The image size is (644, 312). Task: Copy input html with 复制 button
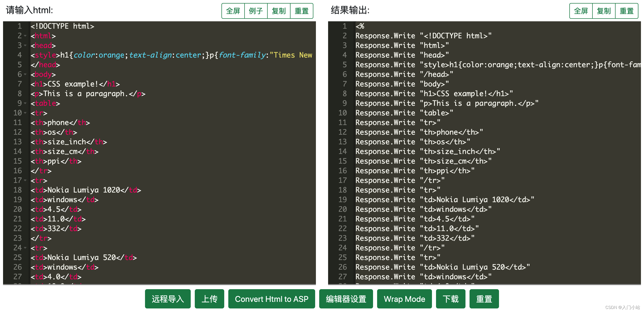pyautogui.click(x=279, y=11)
